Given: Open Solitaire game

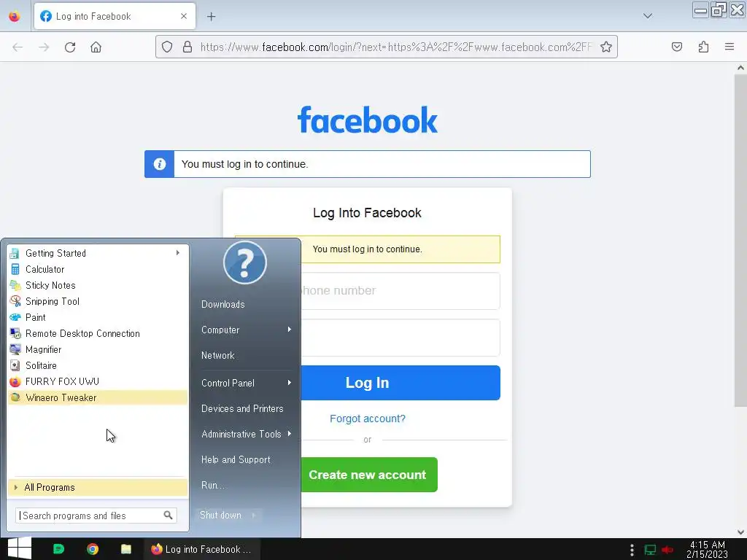Looking at the screenshot, I should pos(97,365).
